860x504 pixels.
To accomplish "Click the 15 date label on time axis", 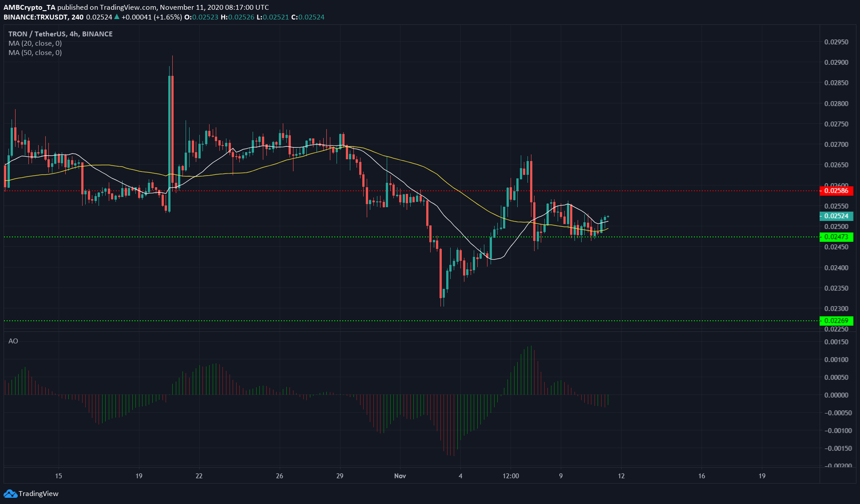I will tap(59, 476).
